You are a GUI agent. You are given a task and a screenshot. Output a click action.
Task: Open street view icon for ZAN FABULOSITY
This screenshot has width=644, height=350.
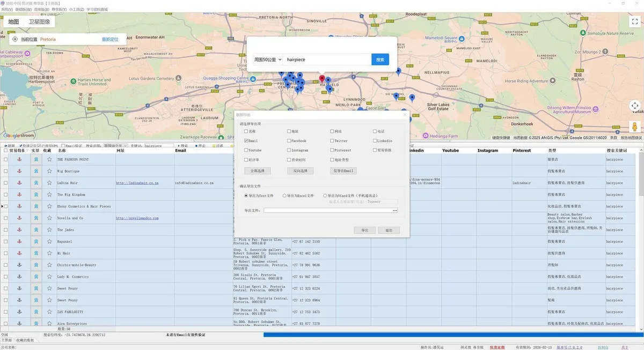[x=36, y=312]
